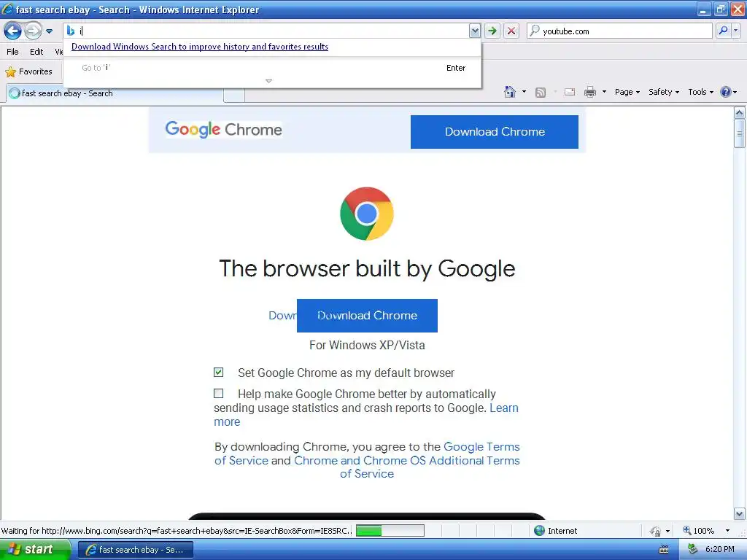Screen dimensions: 747x560
Task: Click the Read Mail icon
Action: (x=570, y=92)
